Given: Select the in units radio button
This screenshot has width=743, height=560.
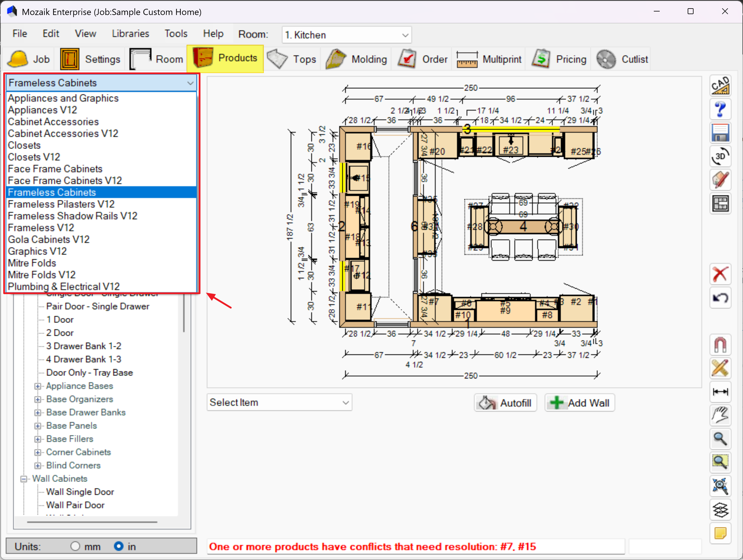Looking at the screenshot, I should (x=118, y=546).
